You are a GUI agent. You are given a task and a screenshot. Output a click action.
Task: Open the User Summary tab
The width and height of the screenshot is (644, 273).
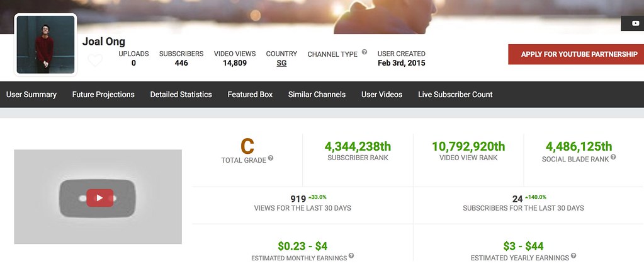tap(31, 95)
